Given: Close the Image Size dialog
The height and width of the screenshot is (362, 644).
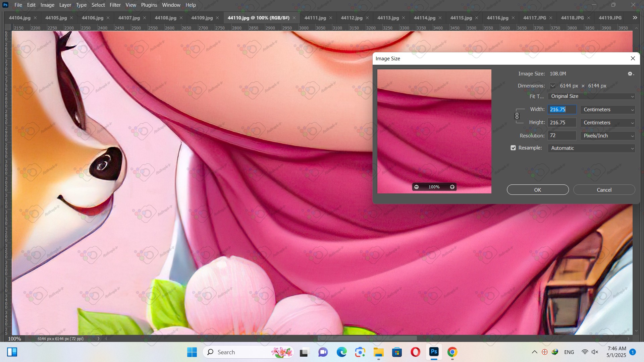Looking at the screenshot, I should pyautogui.click(x=633, y=58).
